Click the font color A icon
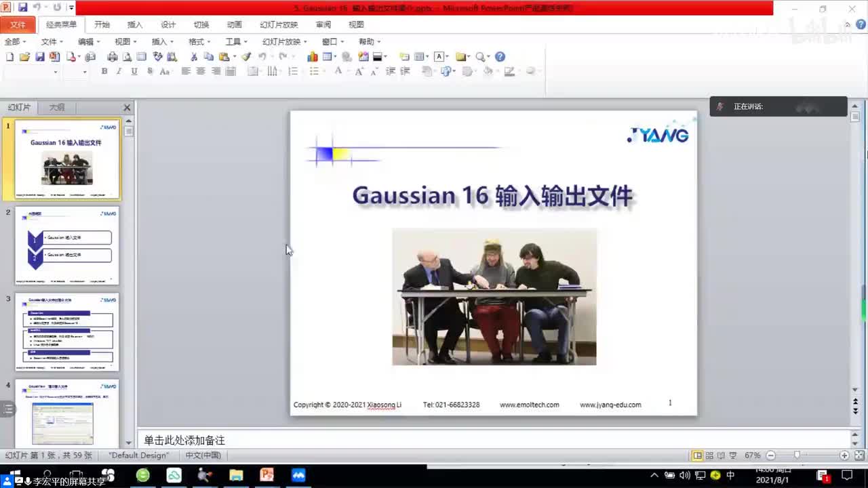Screen dimensions: 868x488 338,71
